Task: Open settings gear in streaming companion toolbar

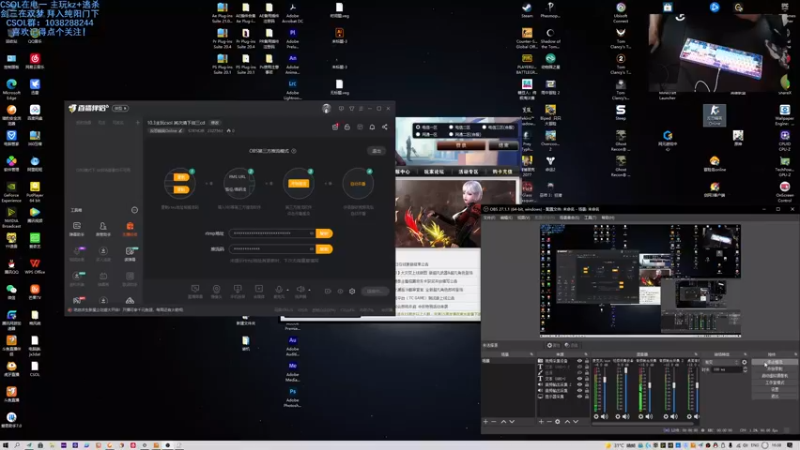Action: tap(352, 291)
